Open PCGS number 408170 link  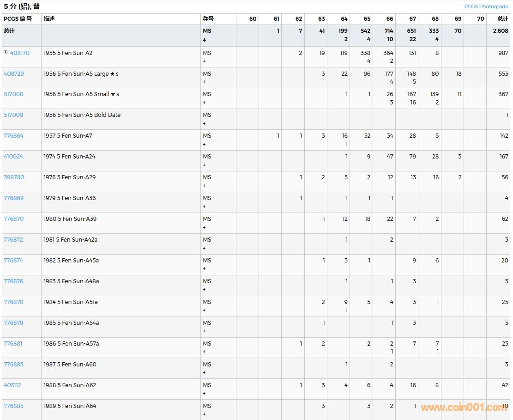point(19,53)
